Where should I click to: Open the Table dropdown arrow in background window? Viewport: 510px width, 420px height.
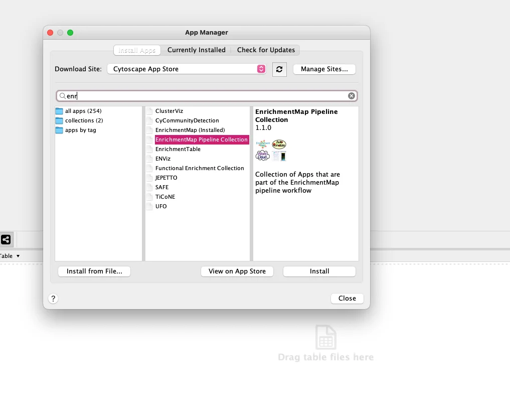[18, 256]
